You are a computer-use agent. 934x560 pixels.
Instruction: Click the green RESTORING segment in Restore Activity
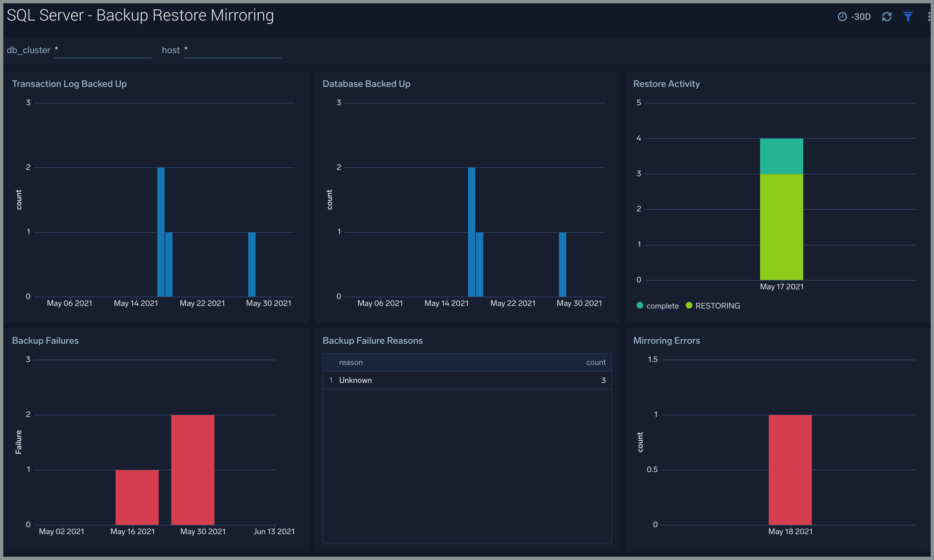781,227
